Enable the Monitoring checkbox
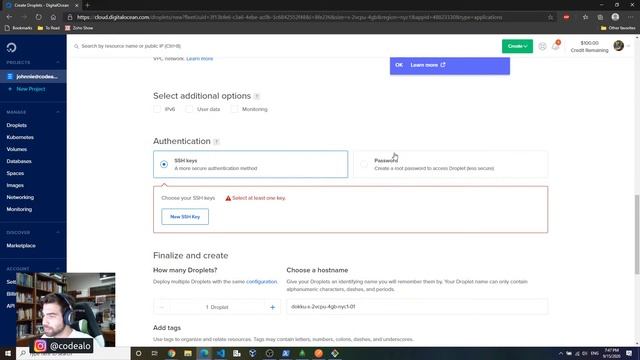The width and height of the screenshot is (640, 360). (x=234, y=109)
